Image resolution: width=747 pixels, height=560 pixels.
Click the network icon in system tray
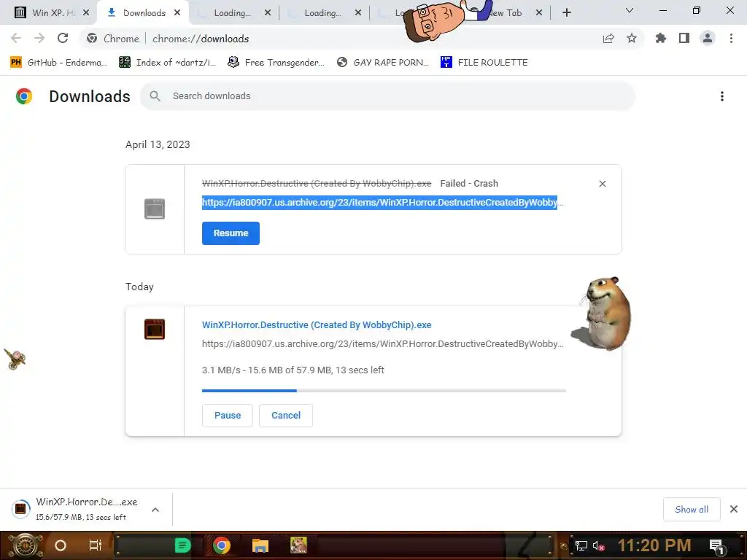click(581, 545)
